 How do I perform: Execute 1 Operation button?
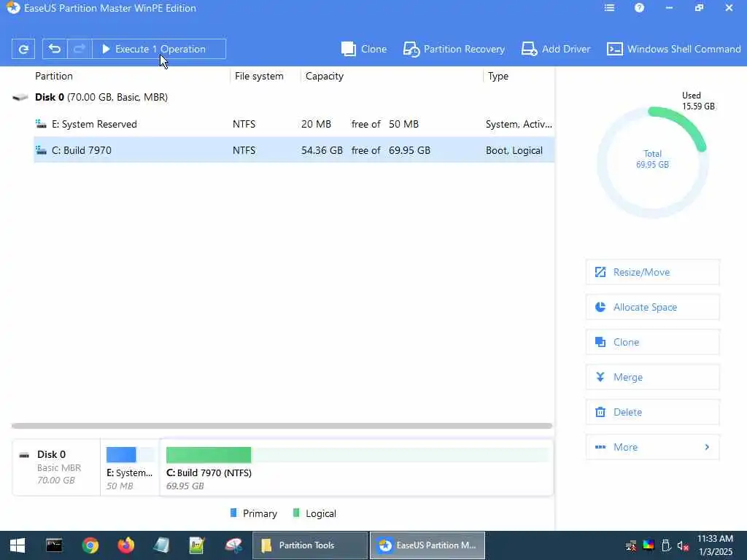point(159,49)
